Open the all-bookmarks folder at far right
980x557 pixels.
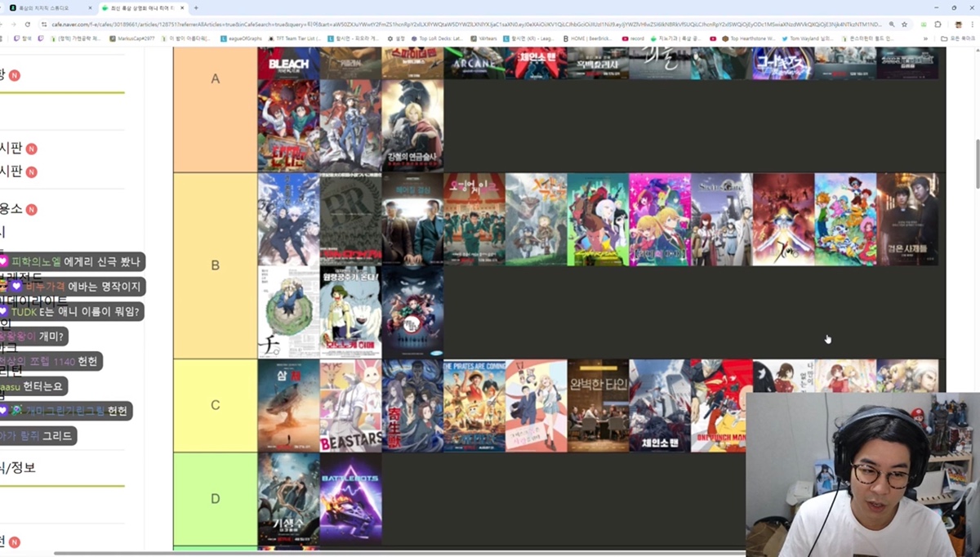[957, 38]
